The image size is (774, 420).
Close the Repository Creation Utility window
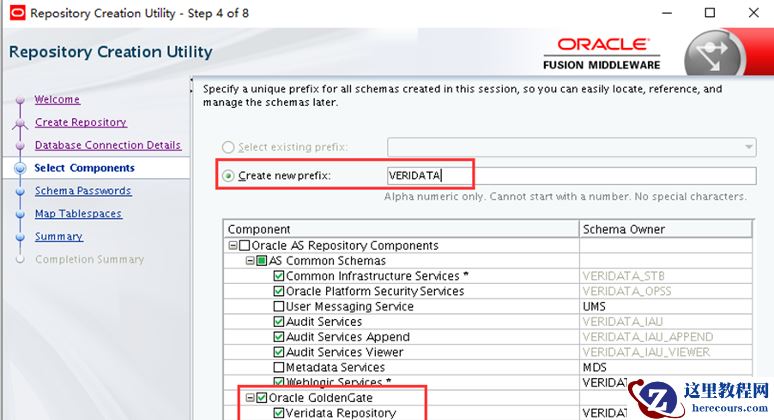(x=753, y=13)
